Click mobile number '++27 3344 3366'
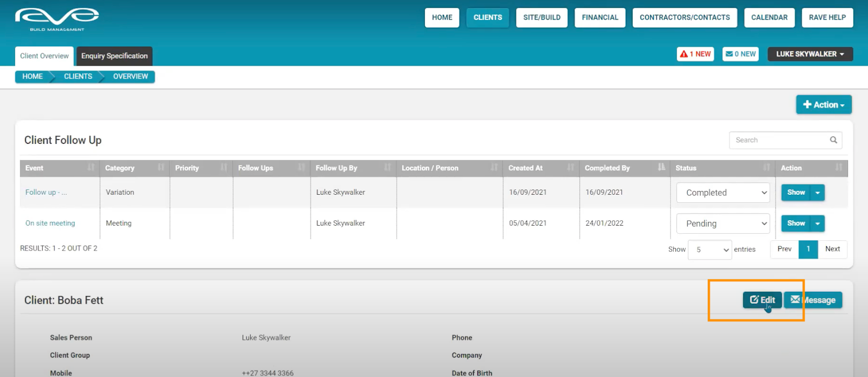Image resolution: width=868 pixels, height=377 pixels. (267, 373)
